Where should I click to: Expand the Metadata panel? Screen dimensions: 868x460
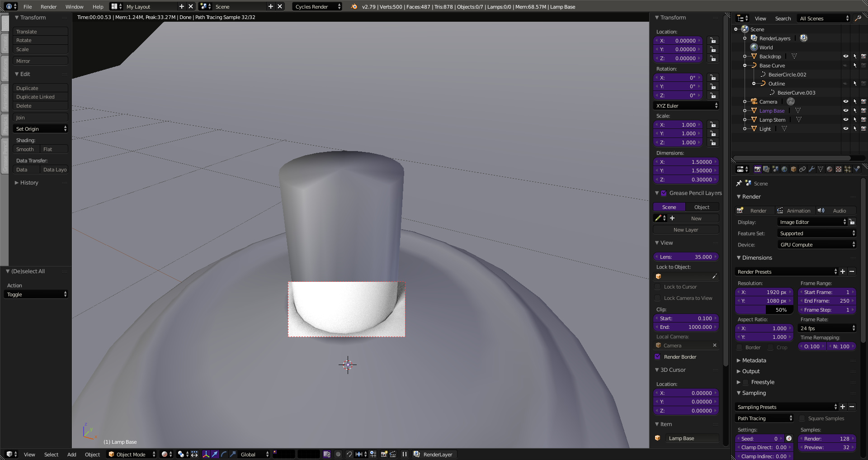pos(754,360)
